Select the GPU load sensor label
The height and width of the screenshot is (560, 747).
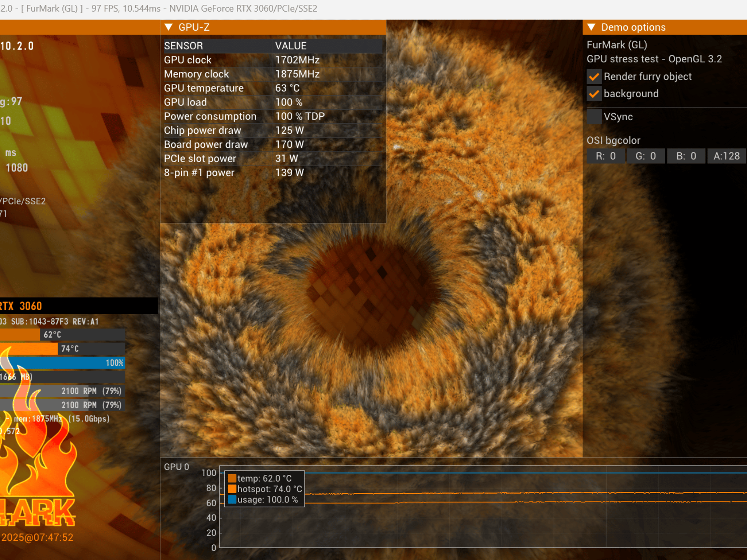click(185, 102)
